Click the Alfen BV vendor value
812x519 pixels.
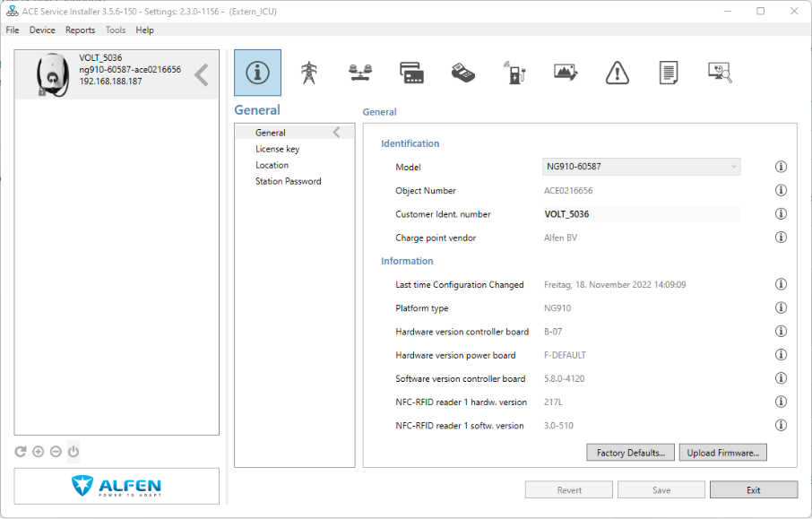[560, 238]
